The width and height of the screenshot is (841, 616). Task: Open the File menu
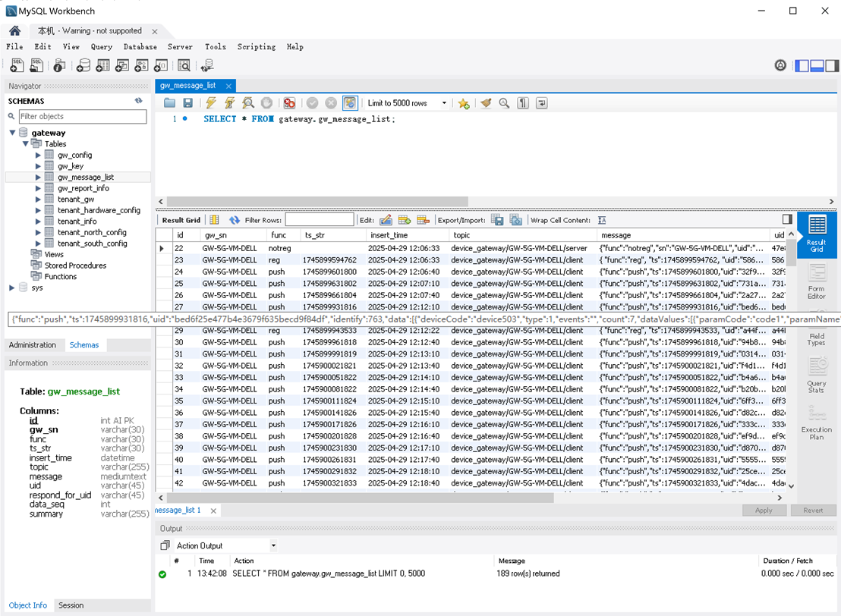14,46
